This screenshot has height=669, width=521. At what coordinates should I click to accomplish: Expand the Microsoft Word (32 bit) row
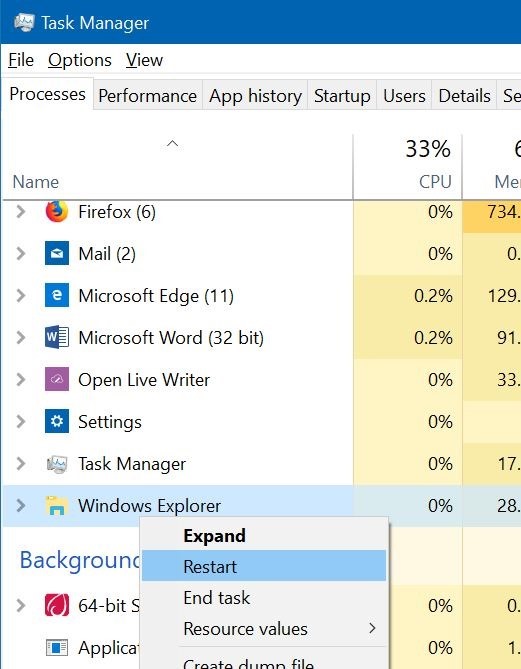pyautogui.click(x=20, y=337)
